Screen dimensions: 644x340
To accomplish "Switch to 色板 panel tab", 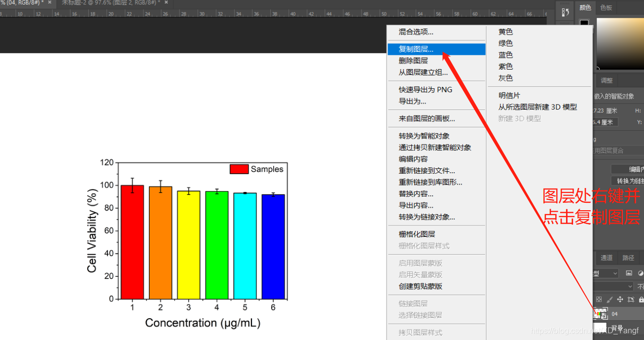I will click(x=606, y=7).
